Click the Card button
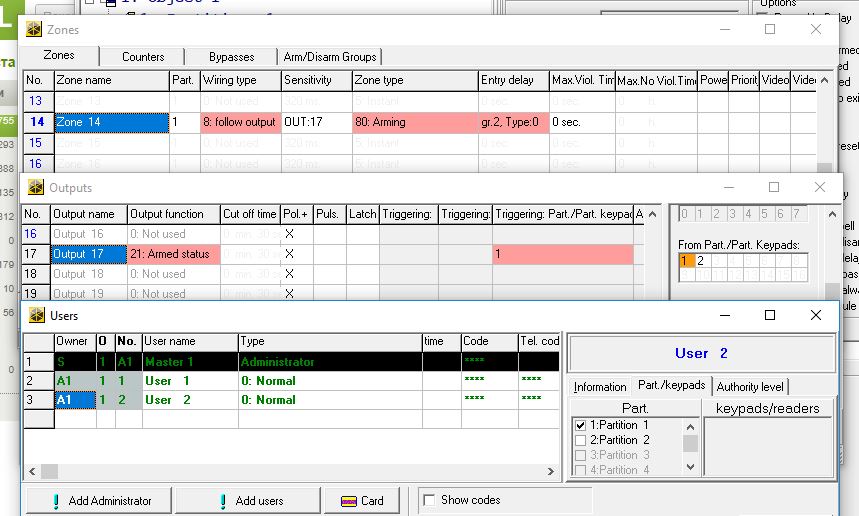The image size is (859, 516). [x=362, y=501]
